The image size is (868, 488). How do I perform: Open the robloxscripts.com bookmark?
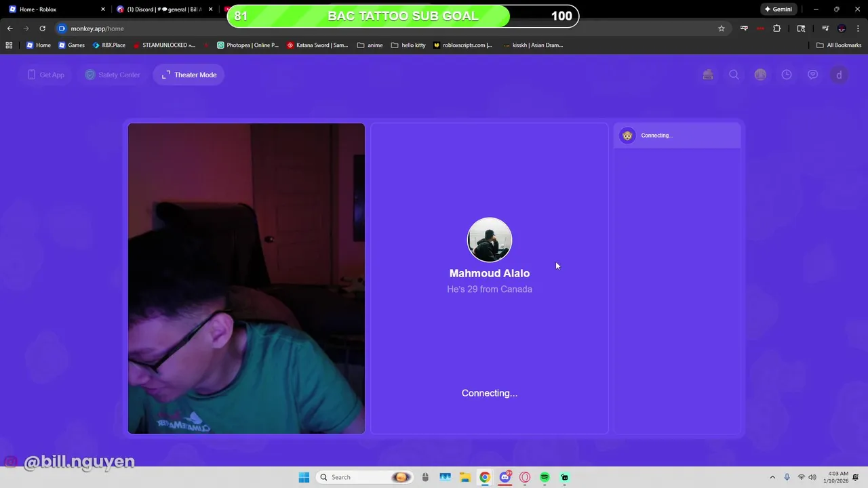click(463, 45)
